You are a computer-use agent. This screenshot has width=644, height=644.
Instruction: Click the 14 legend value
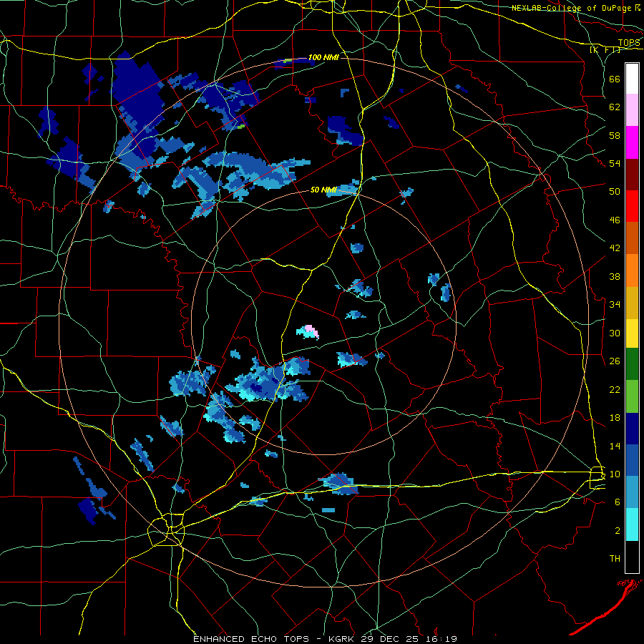(615, 446)
